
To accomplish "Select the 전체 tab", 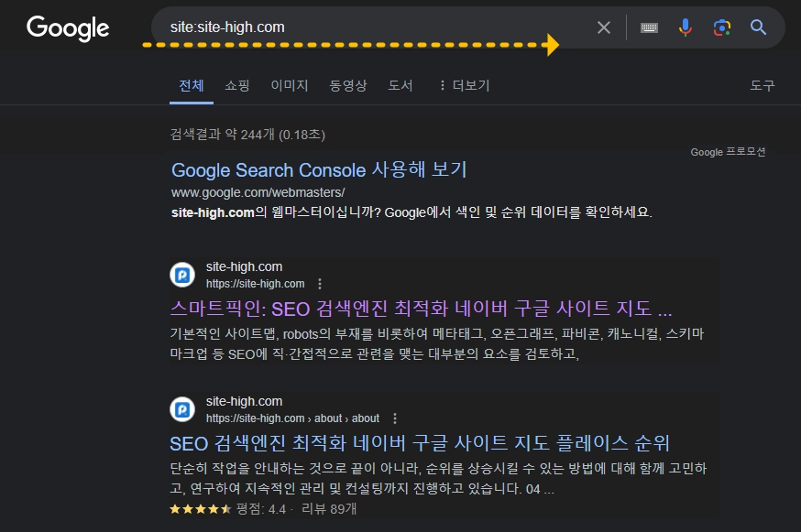I will 192,85.
